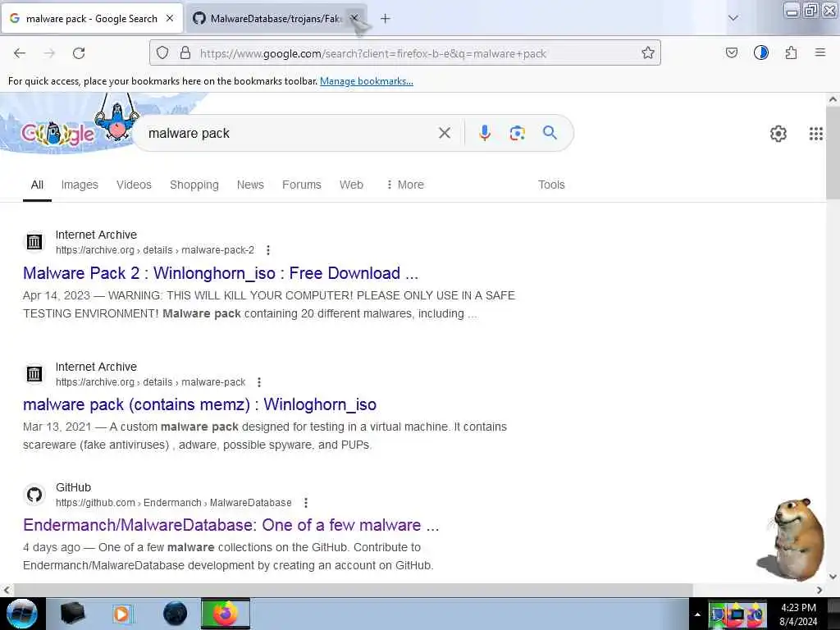Open the Windows Start orb

click(x=22, y=614)
